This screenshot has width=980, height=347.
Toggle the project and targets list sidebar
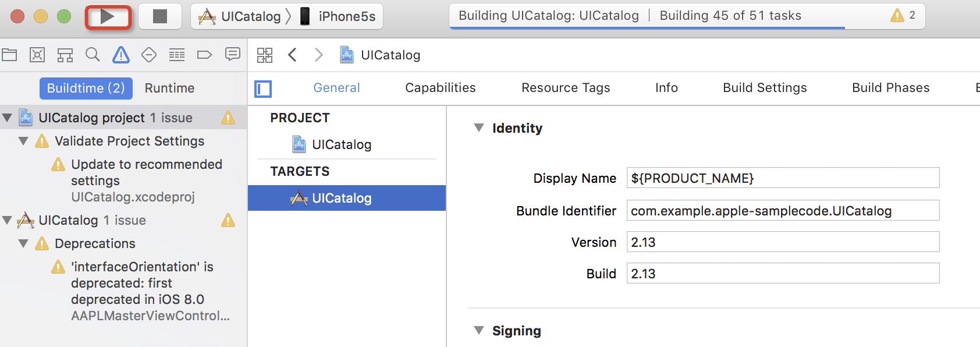pyautogui.click(x=263, y=89)
